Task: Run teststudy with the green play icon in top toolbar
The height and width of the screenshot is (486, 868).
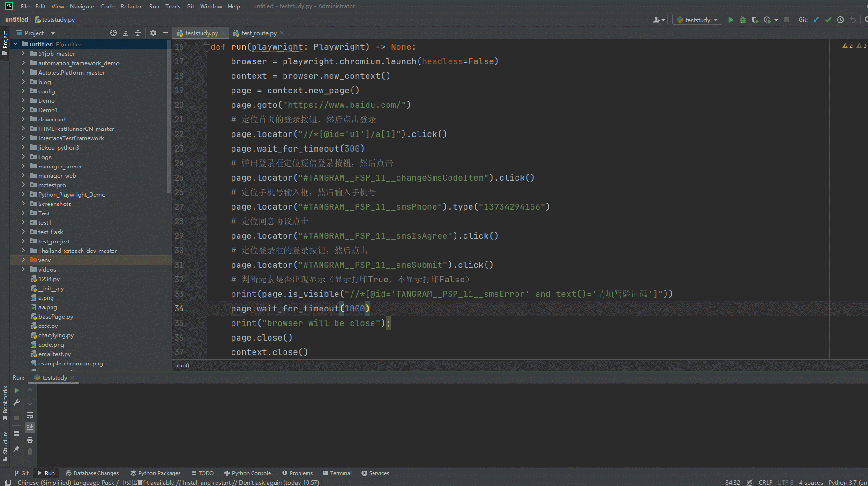Action: [x=730, y=20]
